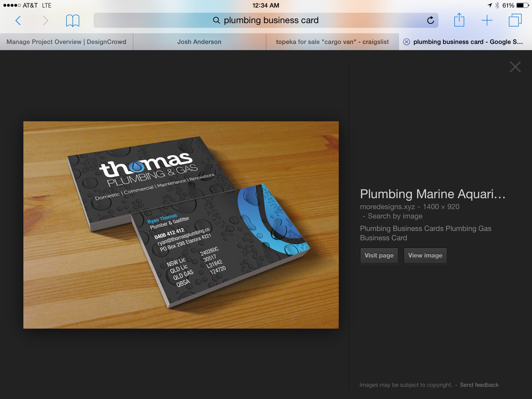The height and width of the screenshot is (399, 532).
Task: Tap the Thomas Plumbing business card image
Action: coord(181,225)
